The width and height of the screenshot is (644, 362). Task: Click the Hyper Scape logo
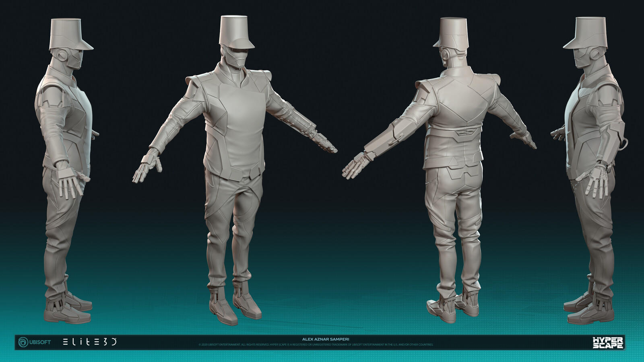click(x=608, y=342)
